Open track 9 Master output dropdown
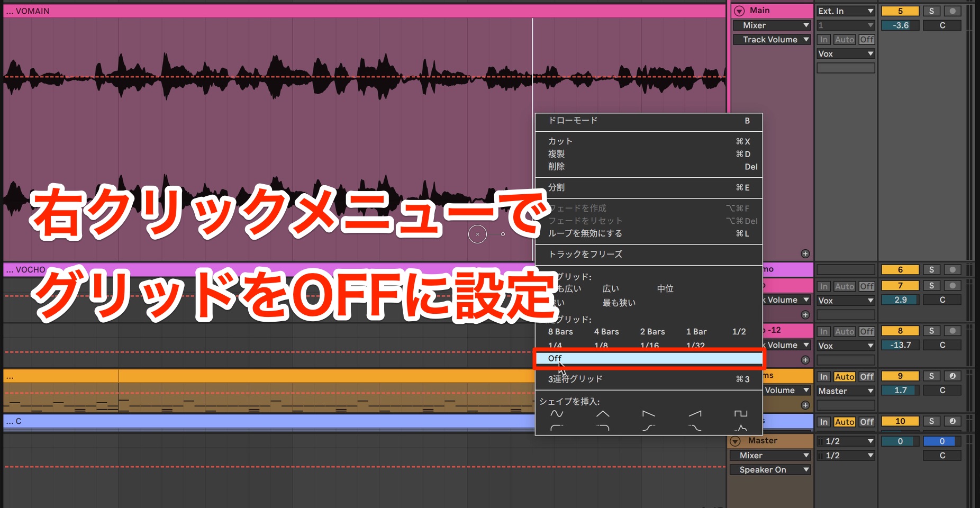The image size is (980, 508). 846,391
